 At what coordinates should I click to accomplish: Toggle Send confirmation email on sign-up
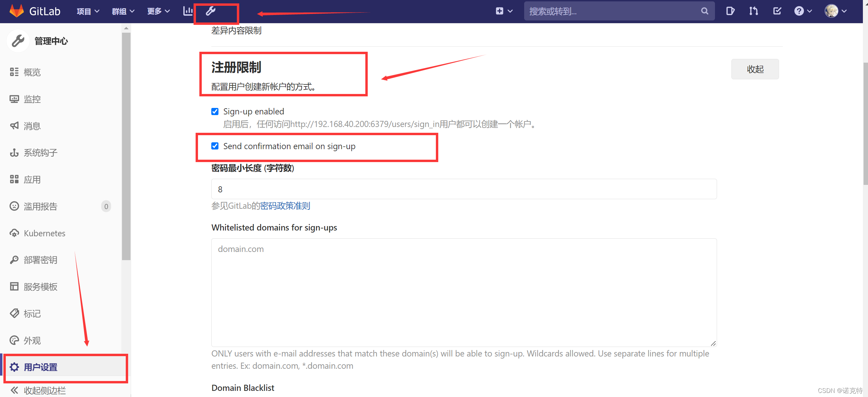[x=215, y=146]
